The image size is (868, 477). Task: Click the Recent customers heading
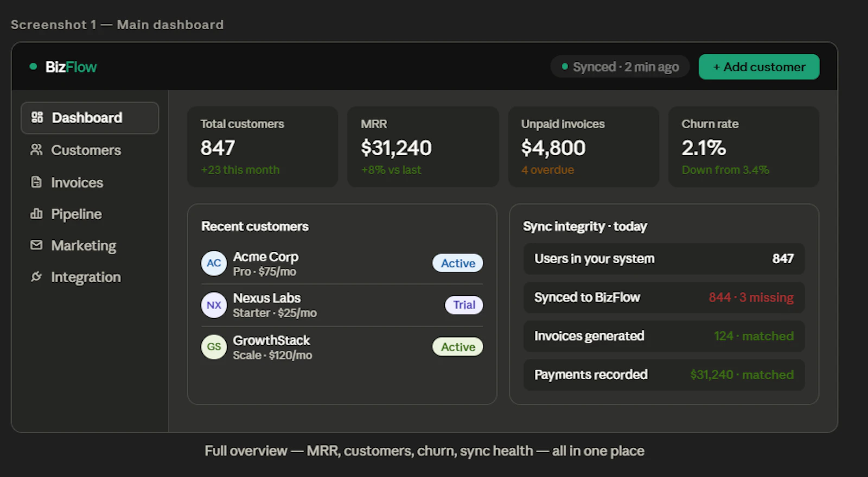pos(255,226)
